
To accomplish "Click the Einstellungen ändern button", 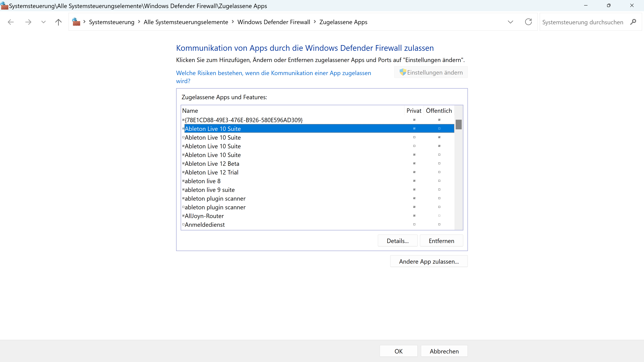I will [431, 72].
